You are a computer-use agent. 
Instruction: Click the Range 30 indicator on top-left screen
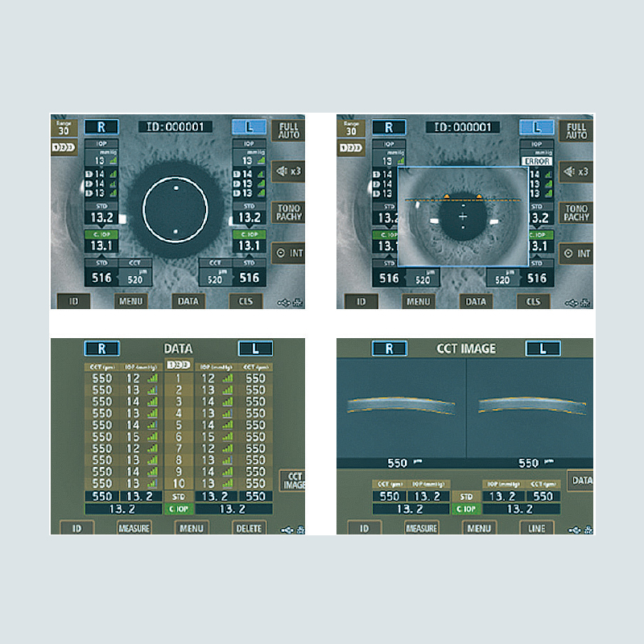pos(64,127)
